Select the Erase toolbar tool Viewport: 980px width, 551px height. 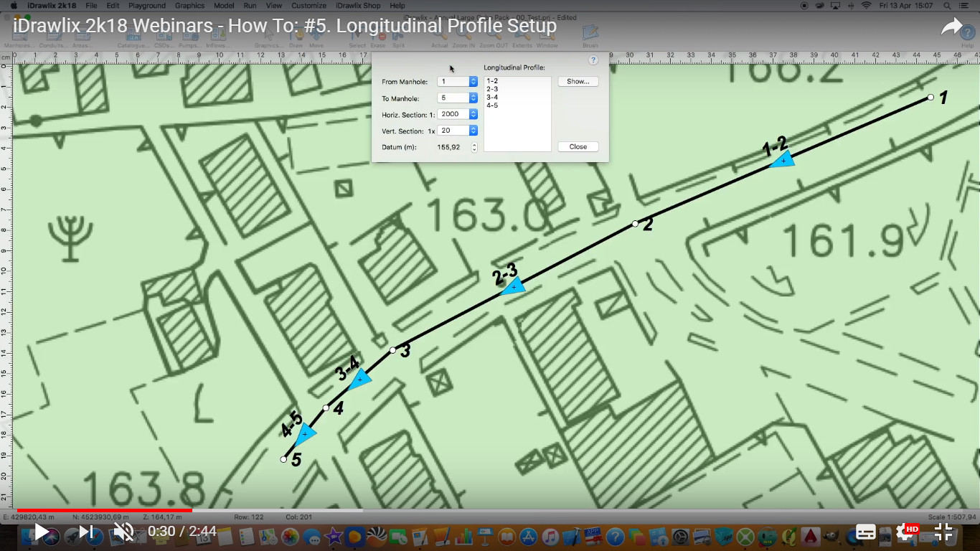[378, 37]
